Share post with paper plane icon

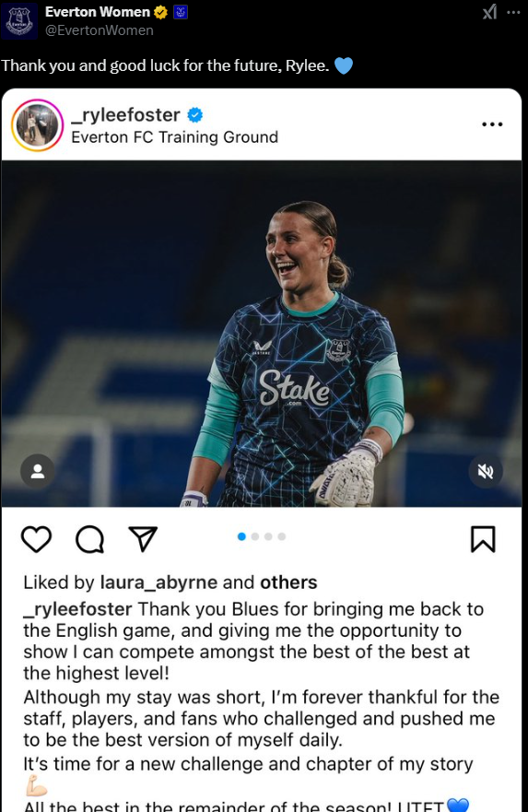(x=142, y=539)
